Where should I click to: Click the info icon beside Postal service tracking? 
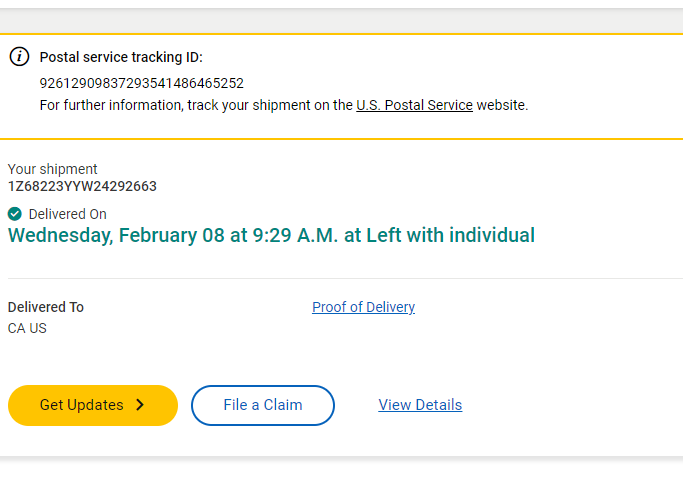(x=19, y=57)
